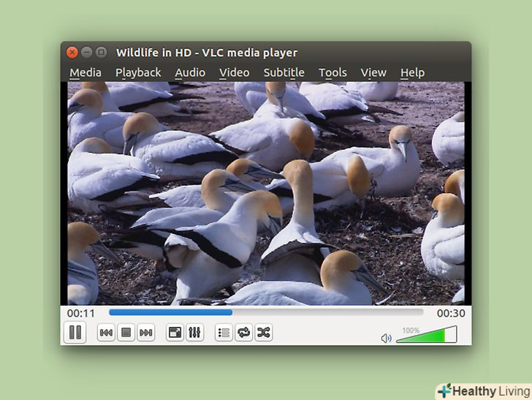Viewport: 532px width, 400px height.
Task: Open the playlist view
Action: pos(224,333)
